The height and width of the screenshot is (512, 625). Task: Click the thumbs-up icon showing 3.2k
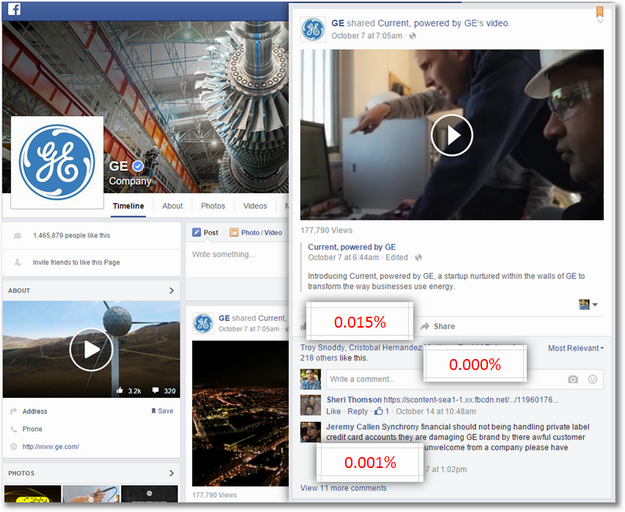click(x=120, y=390)
